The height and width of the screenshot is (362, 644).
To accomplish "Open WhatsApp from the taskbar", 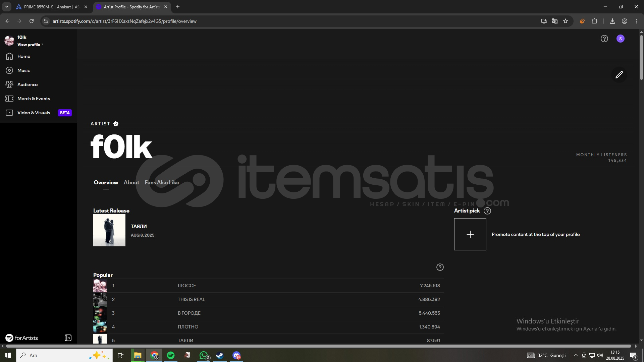I will [x=204, y=355].
